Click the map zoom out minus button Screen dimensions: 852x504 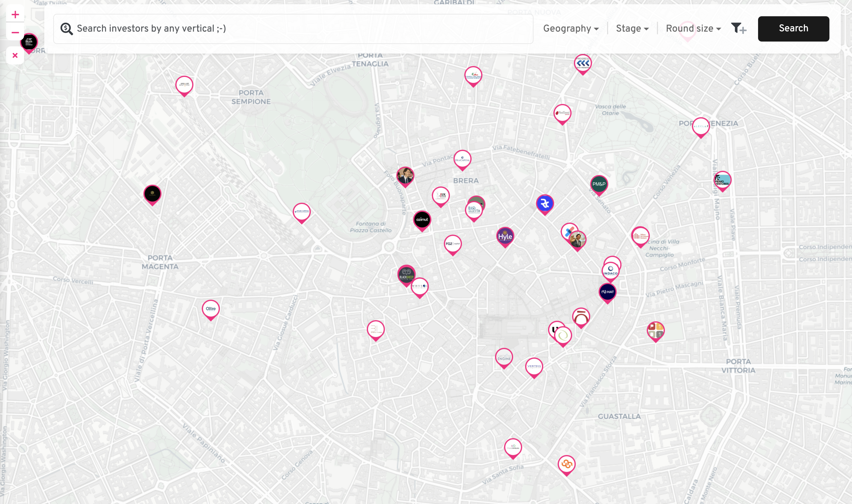coord(15,33)
